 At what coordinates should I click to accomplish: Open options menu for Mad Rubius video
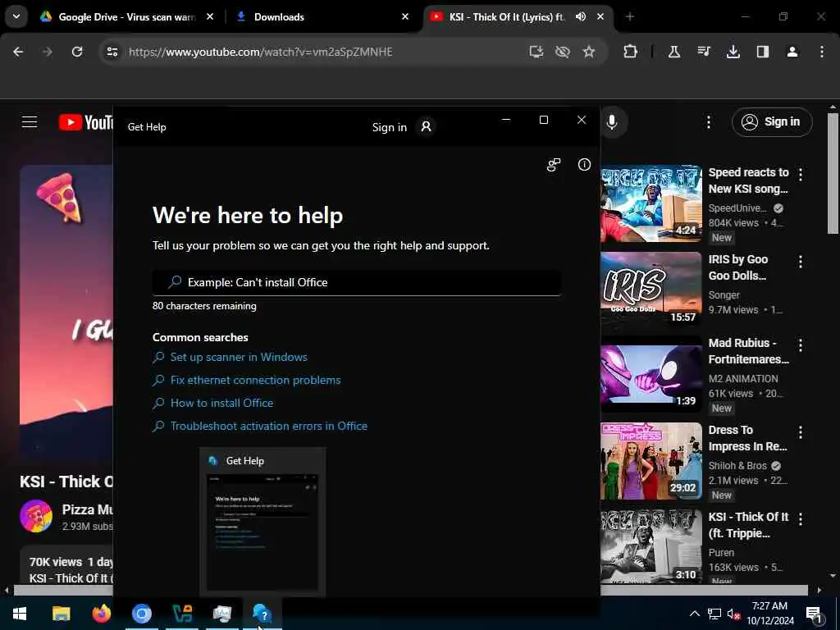801,345
